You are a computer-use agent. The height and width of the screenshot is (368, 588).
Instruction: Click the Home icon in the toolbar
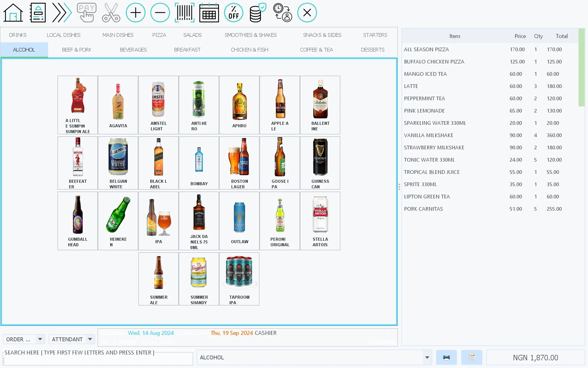click(13, 12)
